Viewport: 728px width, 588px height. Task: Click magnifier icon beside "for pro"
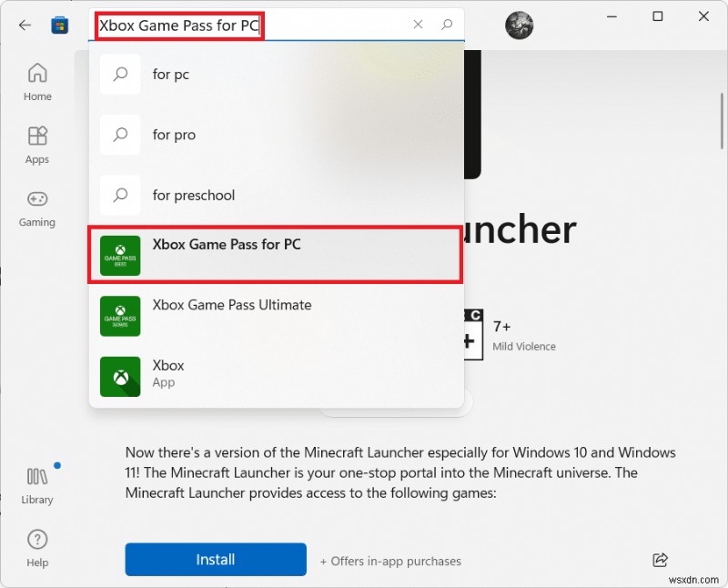click(120, 135)
